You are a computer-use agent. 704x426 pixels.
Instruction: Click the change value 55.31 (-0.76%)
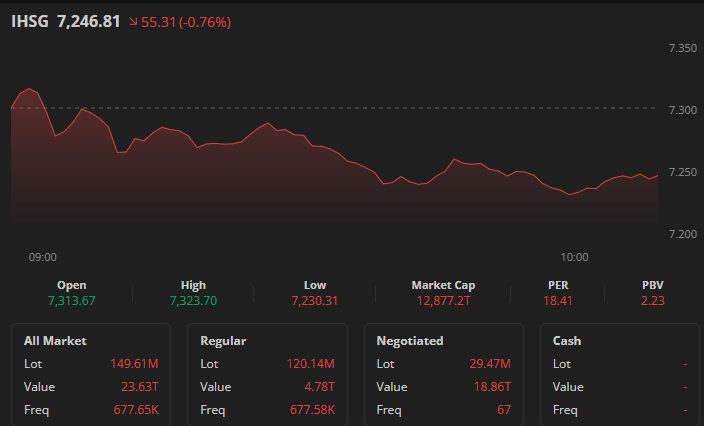(186, 22)
